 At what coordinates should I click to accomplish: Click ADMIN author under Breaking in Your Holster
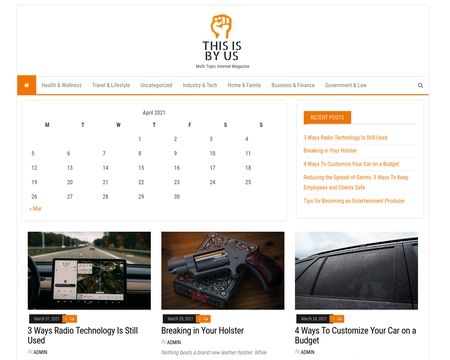click(174, 342)
